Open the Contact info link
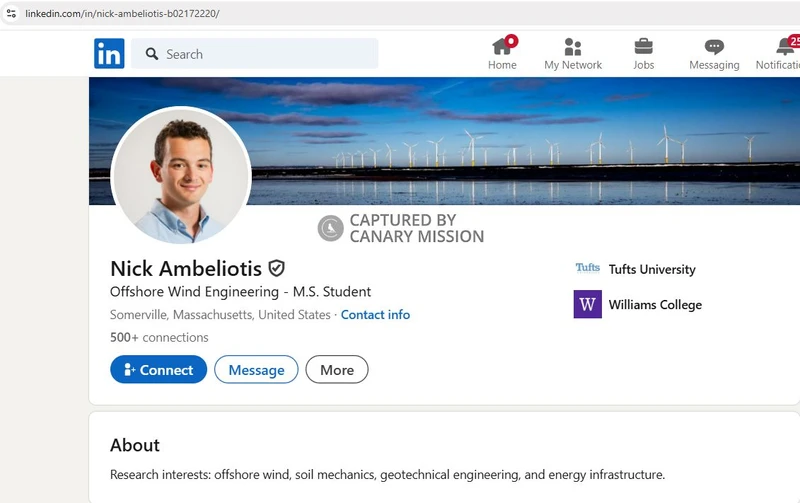 (x=375, y=315)
